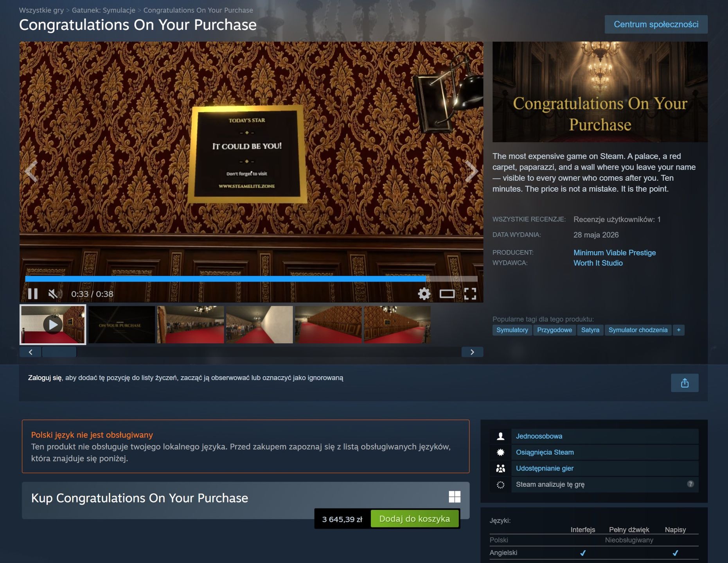
Task: Open Gatunek: Symulacje breadcrumb
Action: (x=104, y=10)
